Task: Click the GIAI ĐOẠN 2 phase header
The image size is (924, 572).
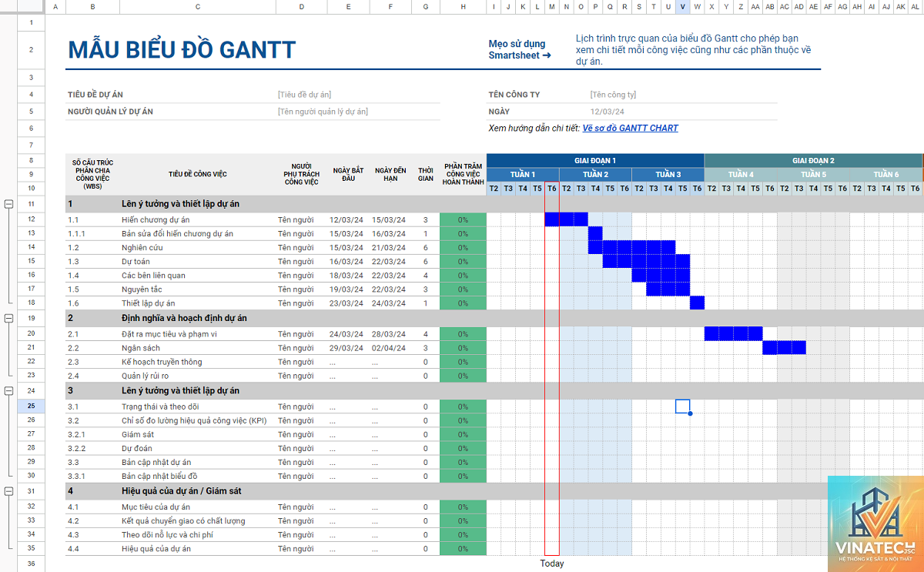Action: point(813,160)
